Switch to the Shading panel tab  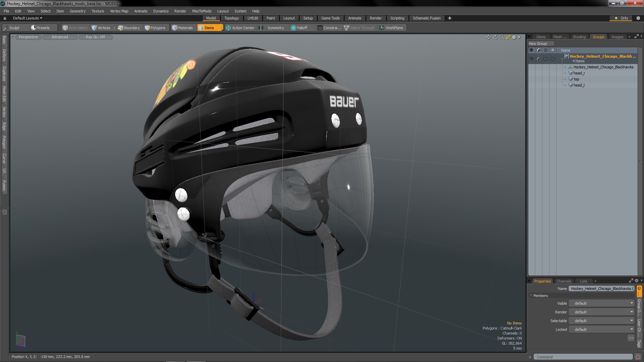point(579,37)
